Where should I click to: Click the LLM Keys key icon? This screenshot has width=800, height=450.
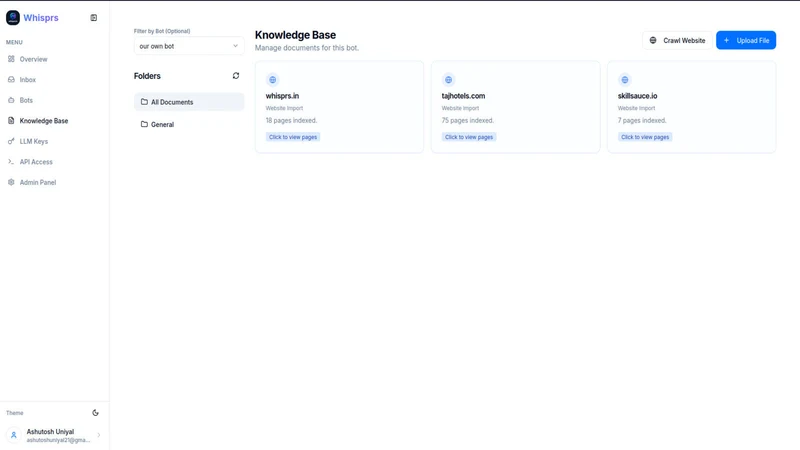coord(11,141)
